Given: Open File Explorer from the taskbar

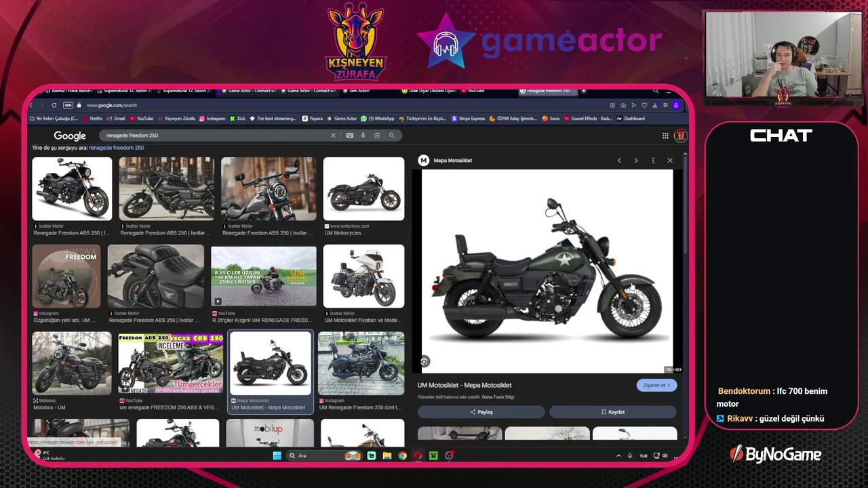Looking at the screenshot, I should pyautogui.click(x=387, y=455).
